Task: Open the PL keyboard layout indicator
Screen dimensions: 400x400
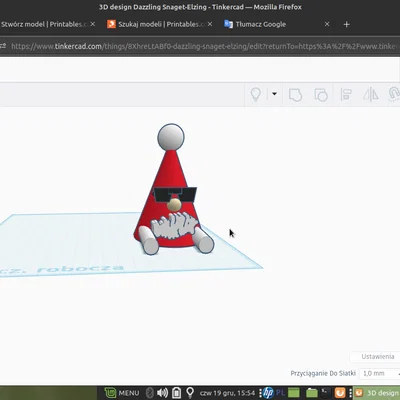Action: (x=280, y=393)
